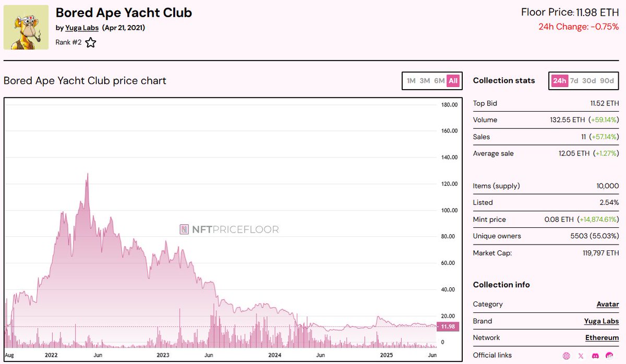This screenshot has width=626, height=364.
Task: Open the official X (Twitter) link icon
Action: click(x=581, y=356)
